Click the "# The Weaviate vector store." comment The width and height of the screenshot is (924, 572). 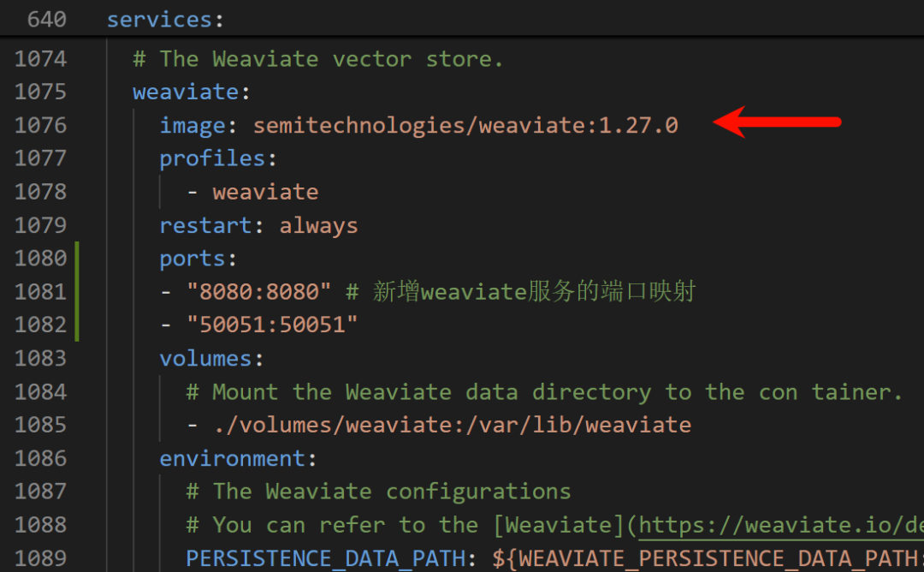(317, 58)
